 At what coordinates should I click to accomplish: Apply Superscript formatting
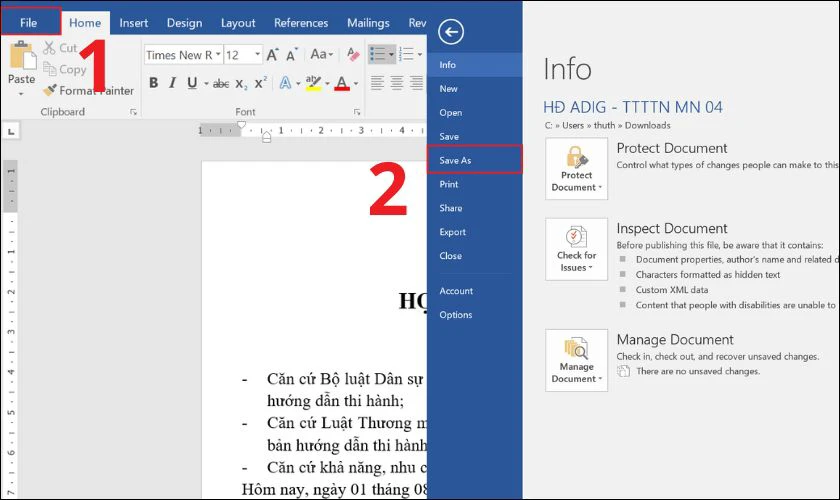coord(261,83)
